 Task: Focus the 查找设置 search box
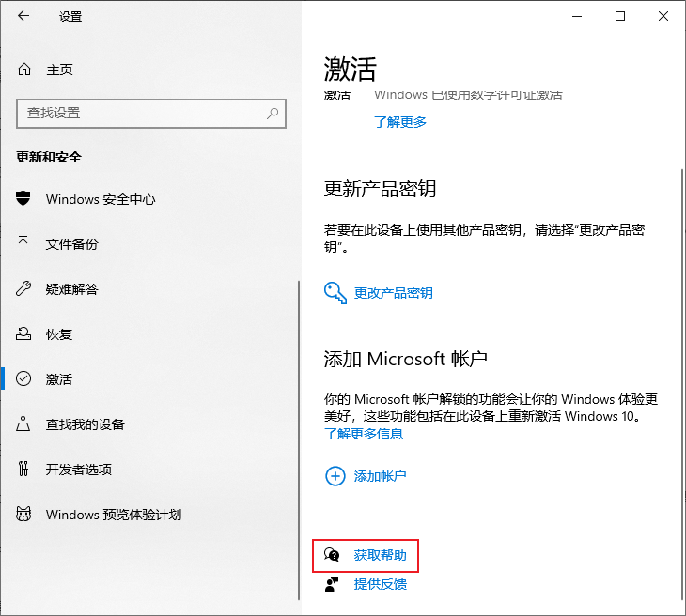[151, 114]
